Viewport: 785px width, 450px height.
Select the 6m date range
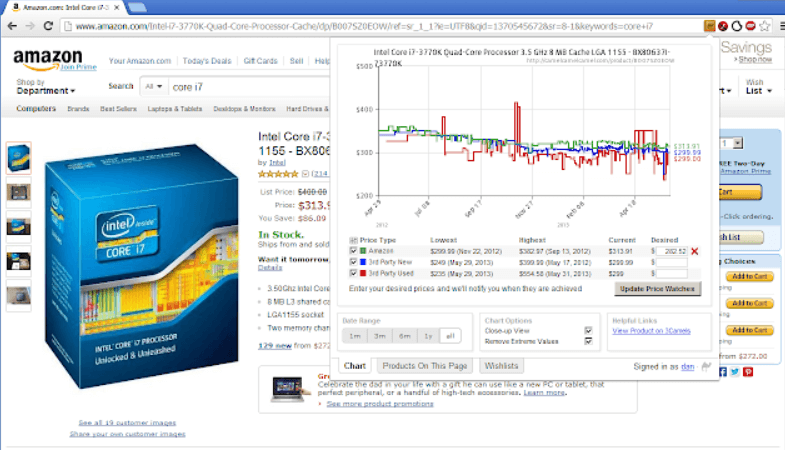click(x=405, y=336)
